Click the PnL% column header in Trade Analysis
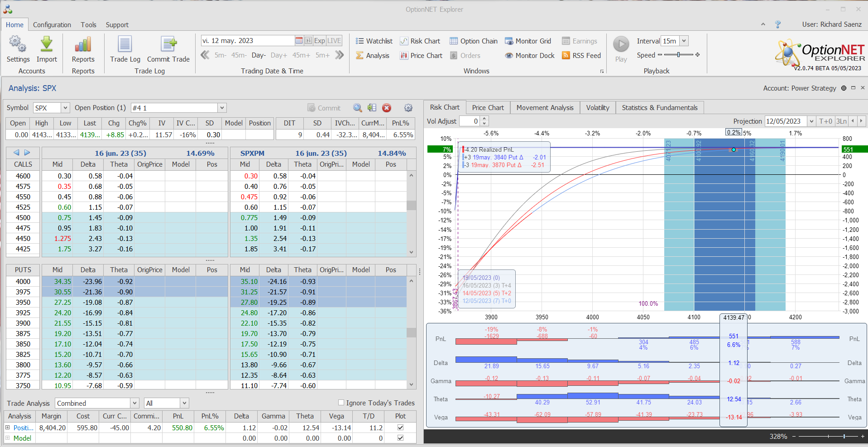Viewport: 868px width, 447px height. pos(210,416)
